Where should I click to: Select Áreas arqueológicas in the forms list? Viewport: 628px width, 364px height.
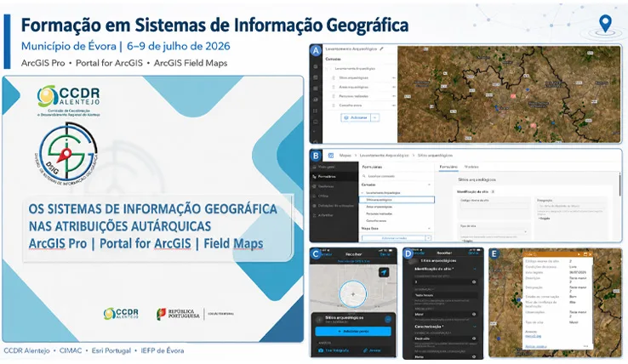click(x=379, y=207)
